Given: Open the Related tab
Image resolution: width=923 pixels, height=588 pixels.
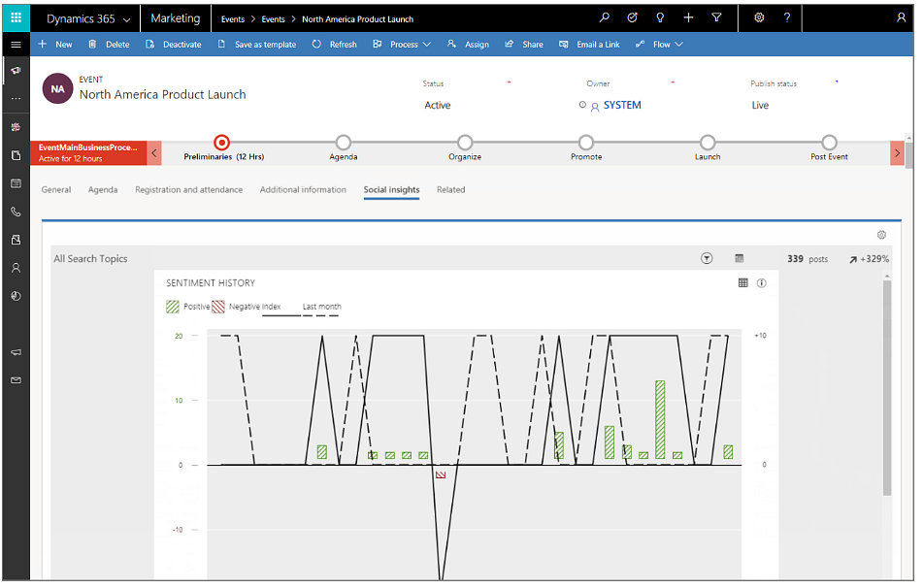Looking at the screenshot, I should (451, 189).
